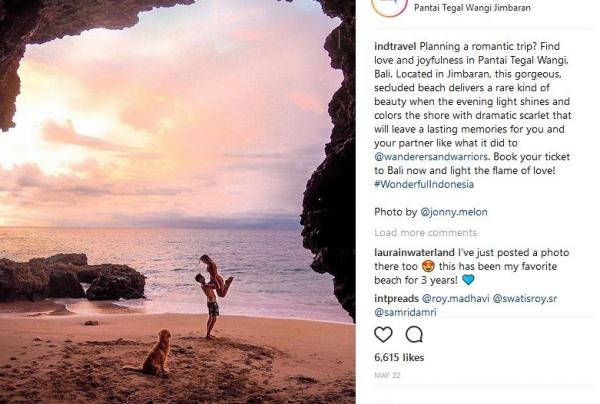The height and width of the screenshot is (404, 600).
Task: Open commenter laurainwaterland's profile
Action: tap(416, 253)
